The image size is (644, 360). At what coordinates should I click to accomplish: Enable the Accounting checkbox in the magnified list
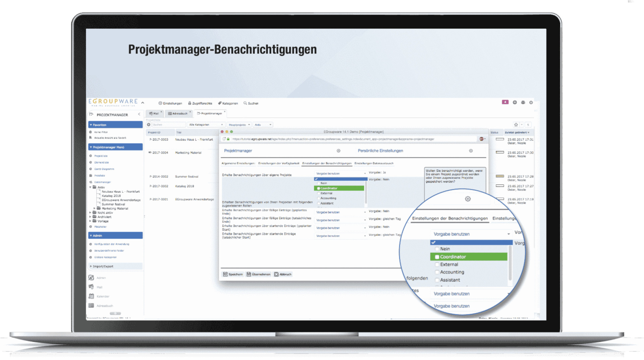pos(437,272)
